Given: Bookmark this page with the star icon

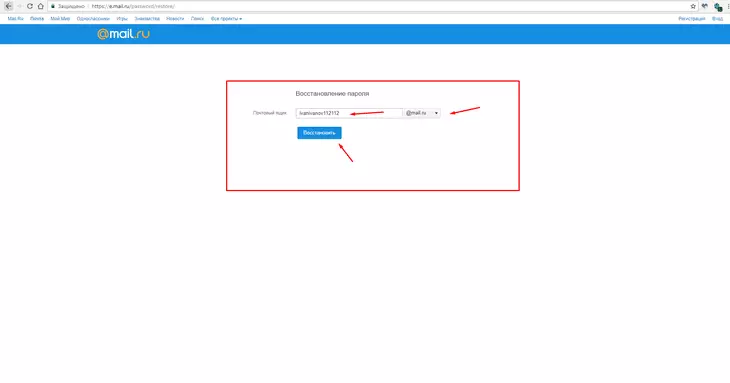Looking at the screenshot, I should [x=693, y=6].
